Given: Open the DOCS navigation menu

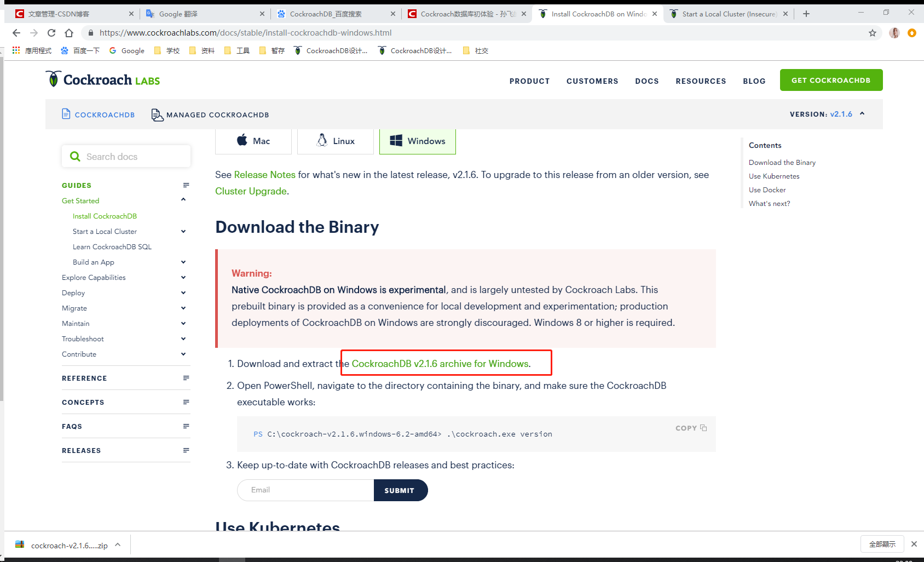Looking at the screenshot, I should click(x=646, y=81).
